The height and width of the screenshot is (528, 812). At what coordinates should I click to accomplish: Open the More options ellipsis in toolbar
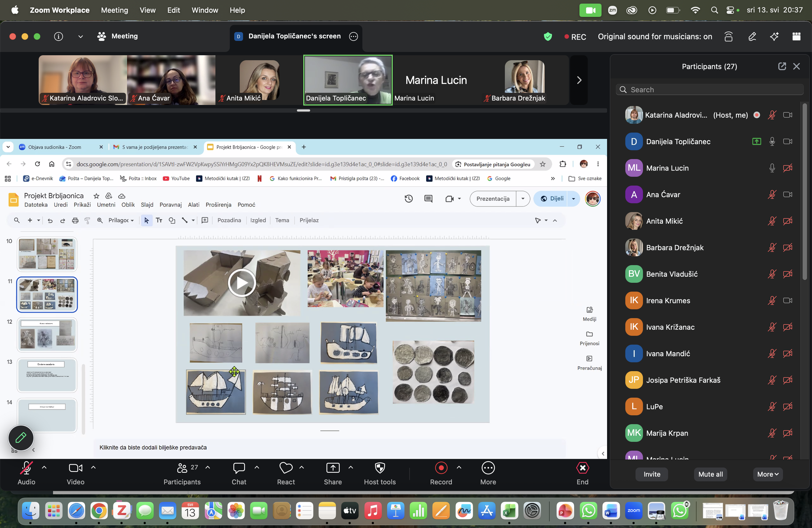coord(488,468)
